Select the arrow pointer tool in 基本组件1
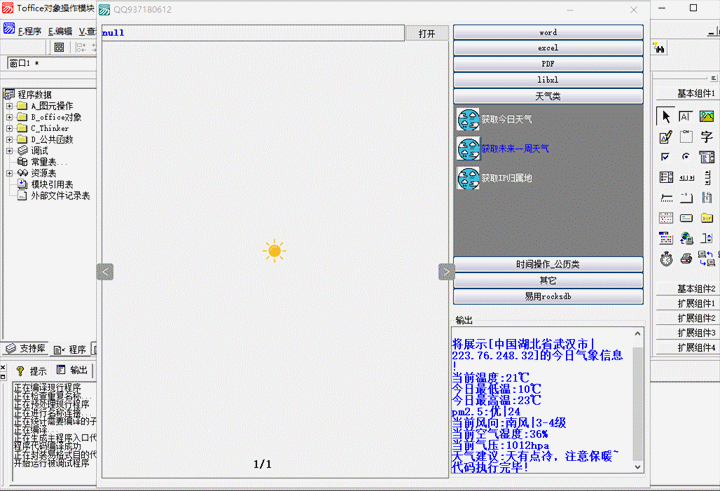This screenshot has width=720, height=491. point(665,117)
